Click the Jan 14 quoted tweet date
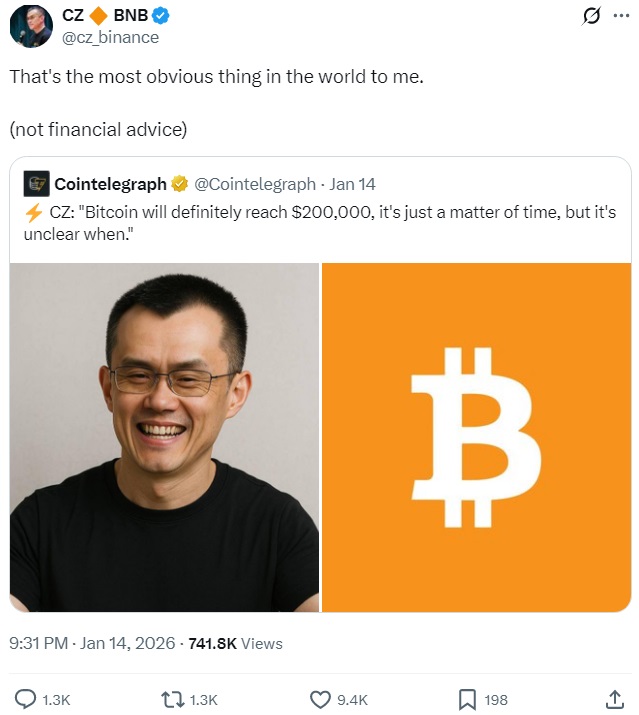This screenshot has height=715, width=639. click(x=352, y=184)
